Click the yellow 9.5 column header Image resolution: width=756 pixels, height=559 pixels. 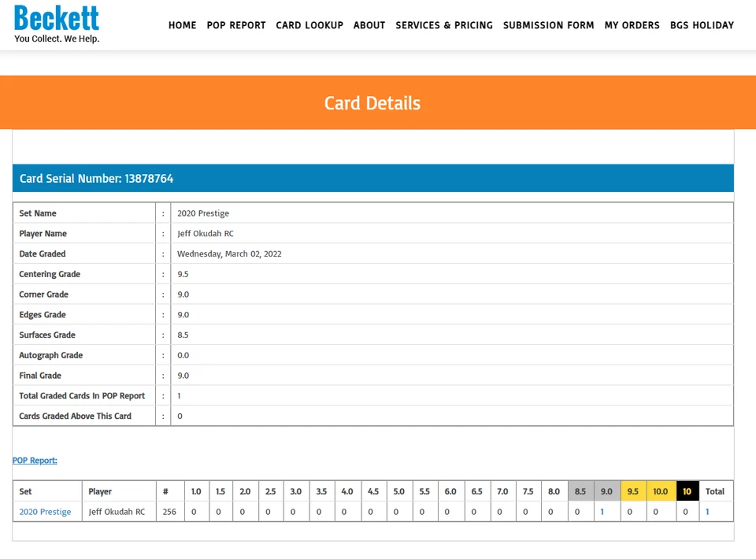point(632,491)
